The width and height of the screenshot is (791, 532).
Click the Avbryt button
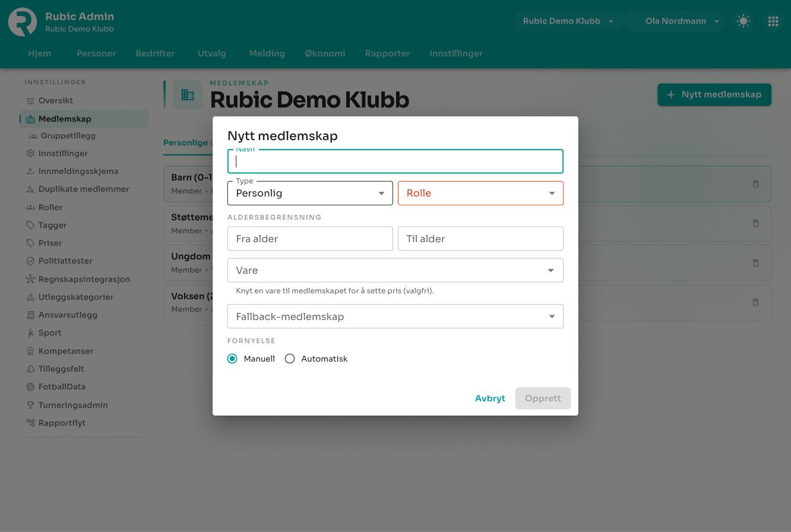coord(490,398)
